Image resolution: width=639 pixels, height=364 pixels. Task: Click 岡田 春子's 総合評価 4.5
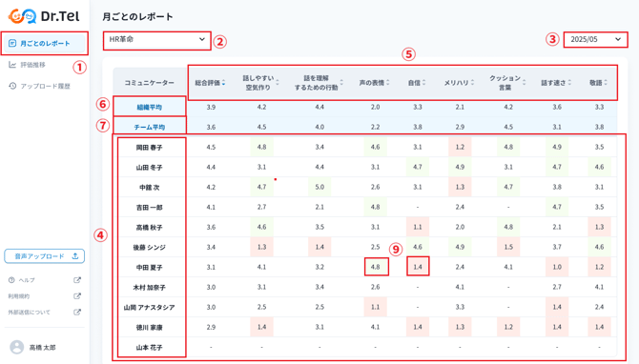pyautogui.click(x=211, y=147)
